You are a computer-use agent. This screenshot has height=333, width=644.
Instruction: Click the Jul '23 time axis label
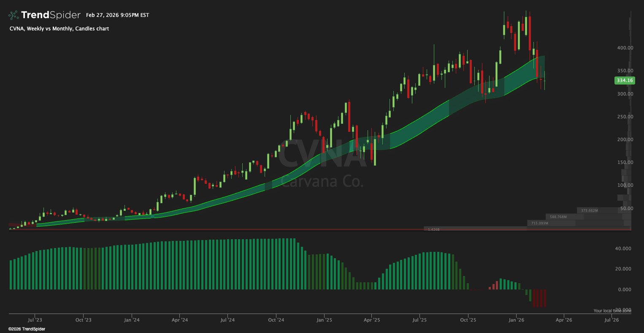click(35, 320)
